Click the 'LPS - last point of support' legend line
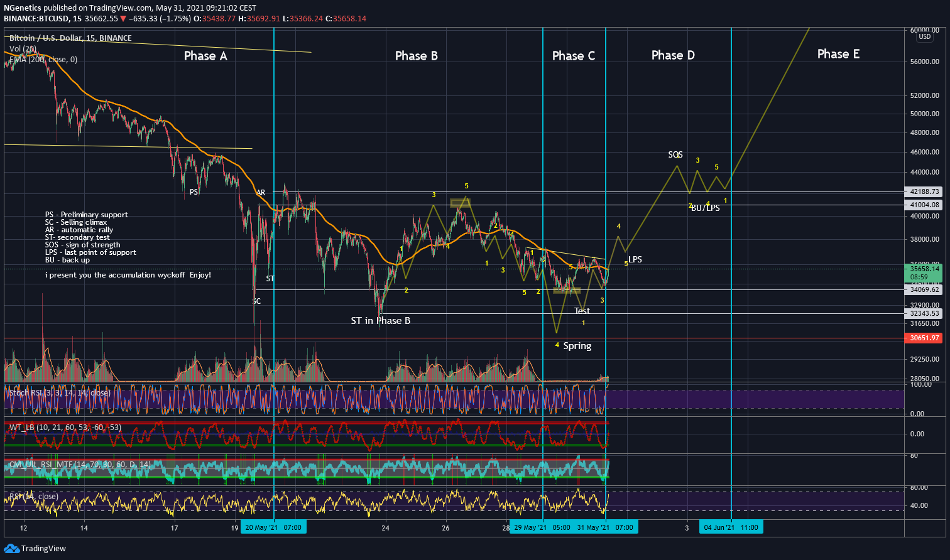The width and height of the screenshot is (950, 560). pos(90,252)
